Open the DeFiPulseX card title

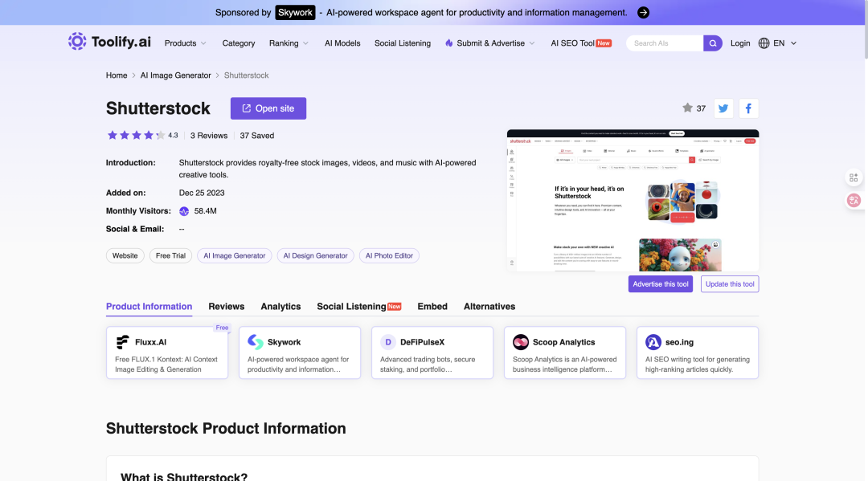pos(423,342)
